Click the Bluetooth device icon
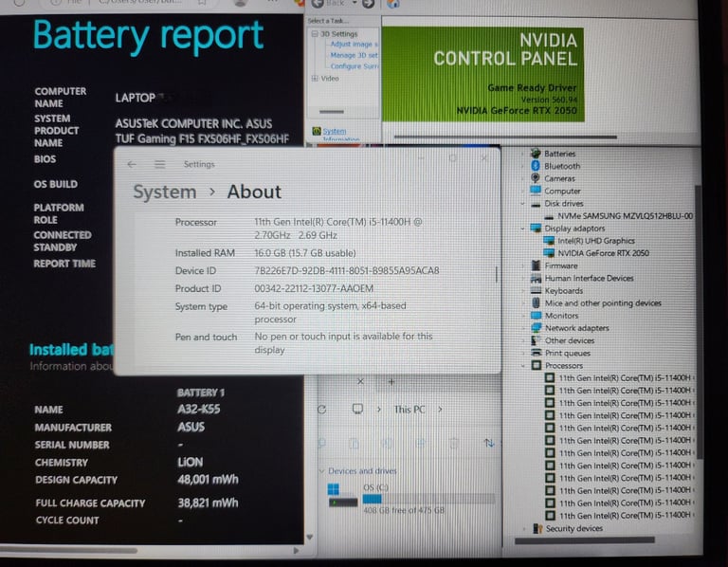Image resolution: width=728 pixels, height=567 pixels. point(536,166)
